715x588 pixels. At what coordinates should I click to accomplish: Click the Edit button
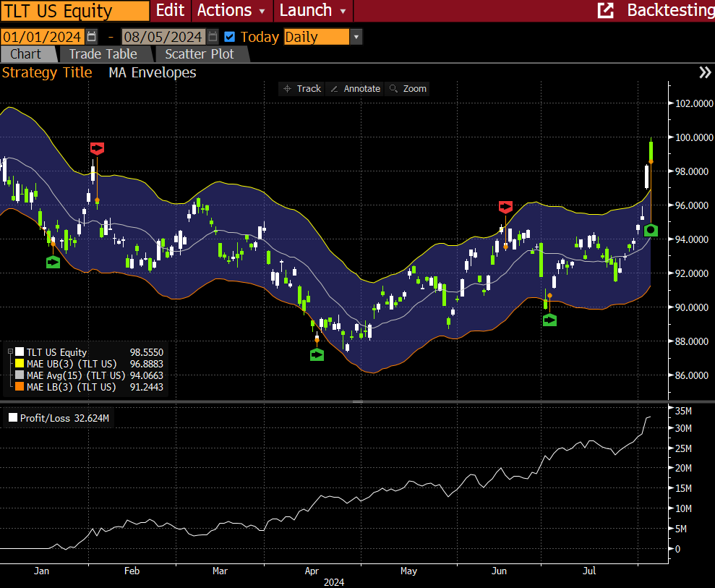(x=171, y=10)
